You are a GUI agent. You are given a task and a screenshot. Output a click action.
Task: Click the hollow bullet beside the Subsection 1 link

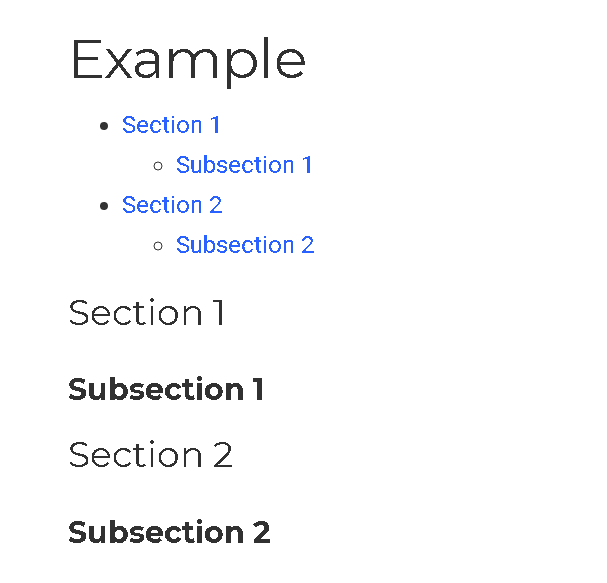pyautogui.click(x=158, y=166)
